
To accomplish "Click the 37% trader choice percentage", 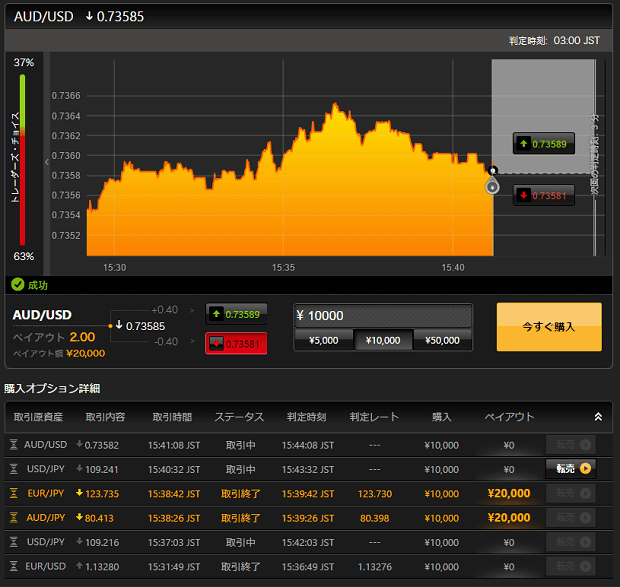I will tap(24, 62).
